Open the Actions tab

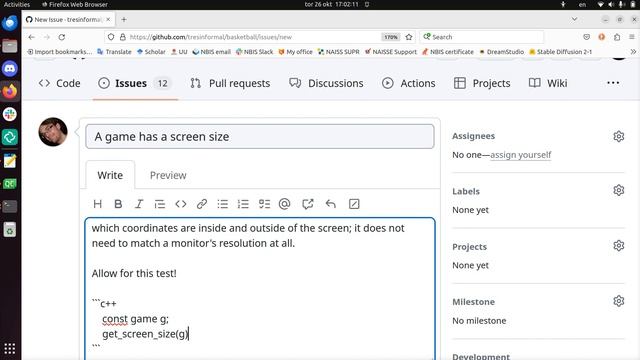409,83
